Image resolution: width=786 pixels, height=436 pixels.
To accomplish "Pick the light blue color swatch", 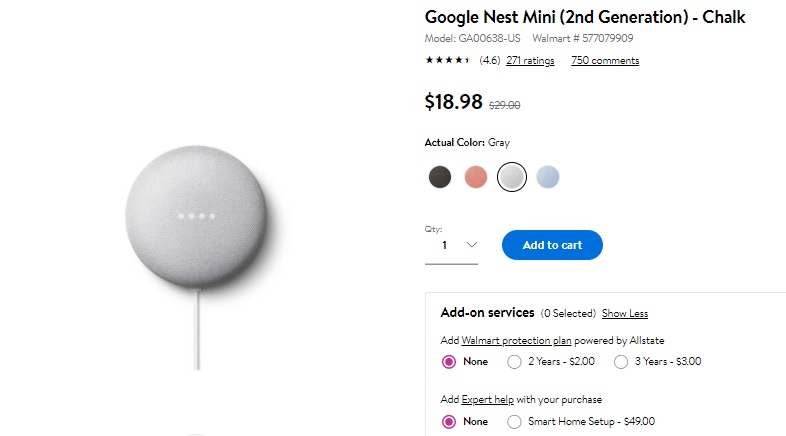I will pos(547,177).
